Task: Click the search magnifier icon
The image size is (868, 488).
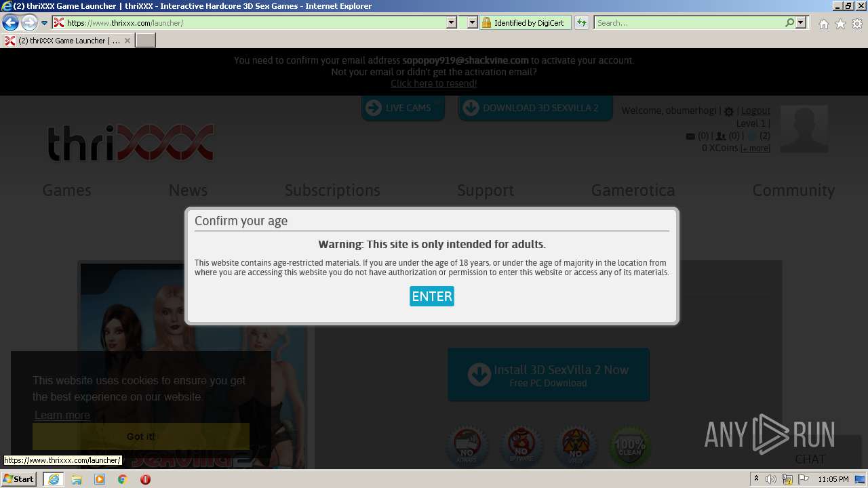Action: pos(790,23)
